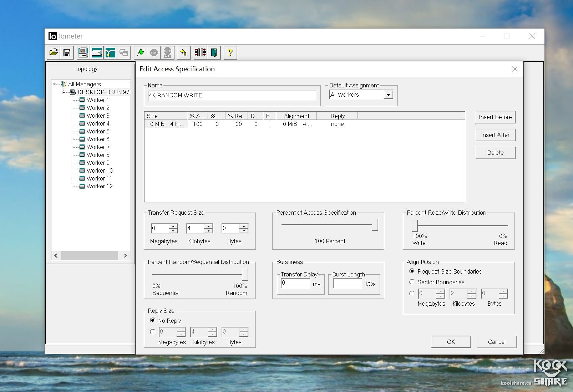Click the Insert Before button
This screenshot has height=392, width=573.
(495, 117)
